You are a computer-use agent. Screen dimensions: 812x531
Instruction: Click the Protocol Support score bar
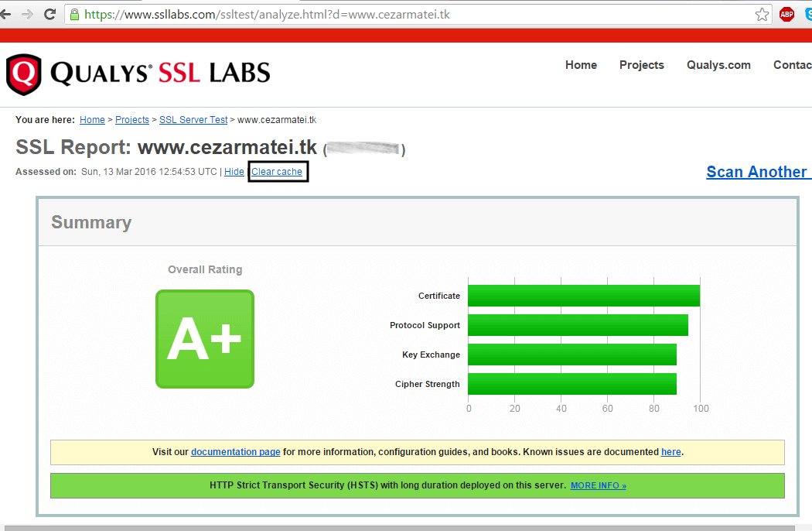pyautogui.click(x=578, y=325)
